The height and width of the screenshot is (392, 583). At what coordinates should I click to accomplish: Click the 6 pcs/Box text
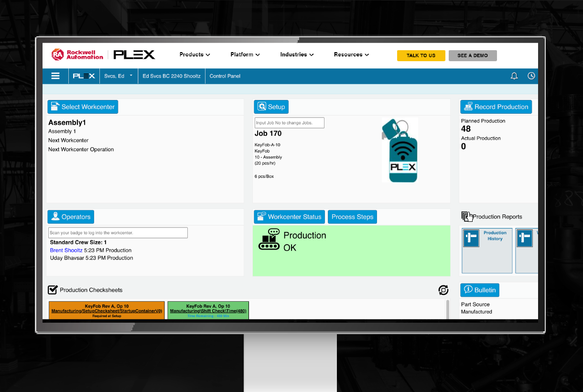pyautogui.click(x=264, y=176)
